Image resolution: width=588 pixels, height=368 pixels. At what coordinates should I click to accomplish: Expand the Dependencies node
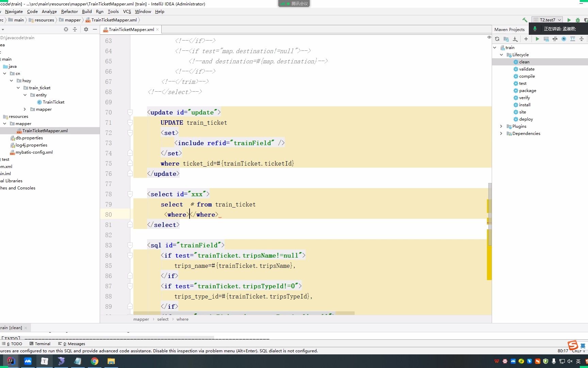coord(501,134)
